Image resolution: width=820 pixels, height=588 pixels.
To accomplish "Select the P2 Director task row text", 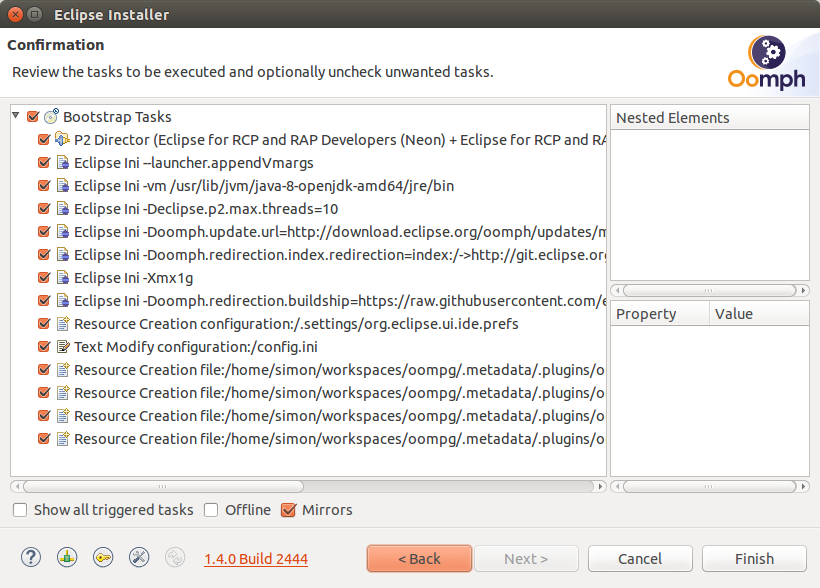I will tap(340, 140).
